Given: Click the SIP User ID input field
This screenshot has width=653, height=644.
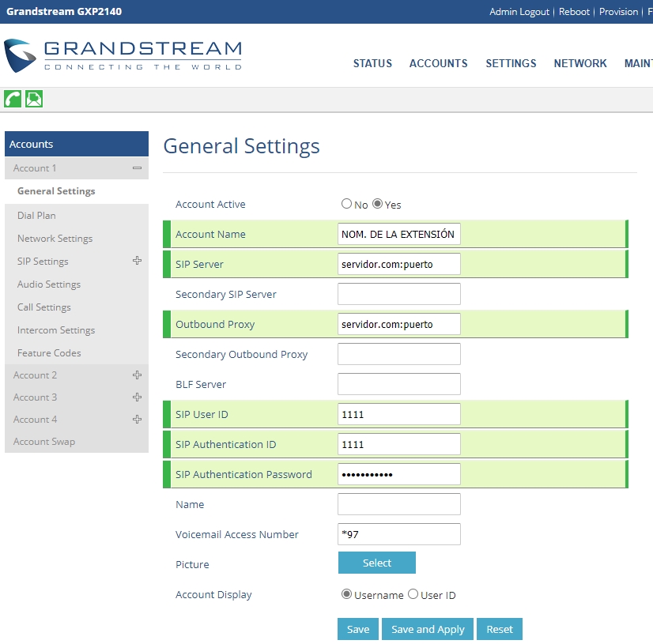Looking at the screenshot, I should tap(398, 413).
